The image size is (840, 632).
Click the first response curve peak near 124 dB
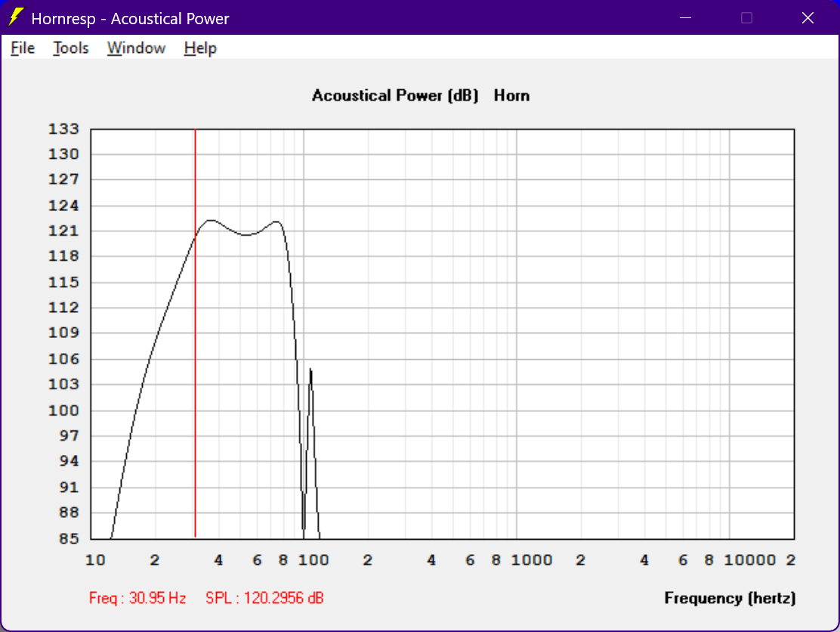(211, 220)
